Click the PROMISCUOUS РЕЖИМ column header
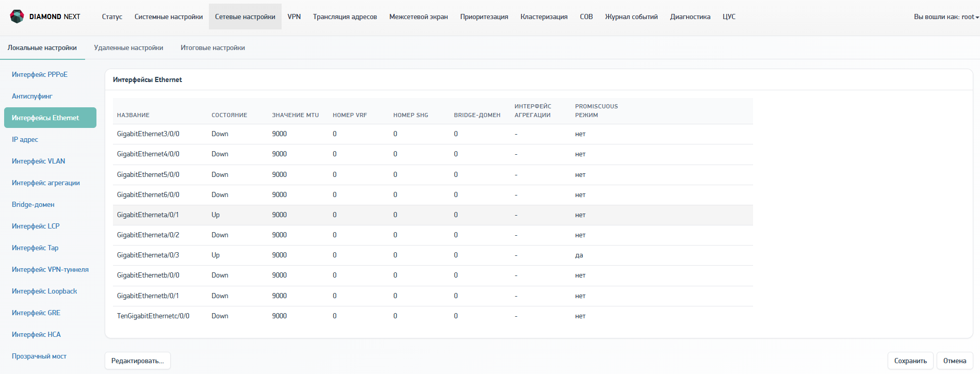 596,110
